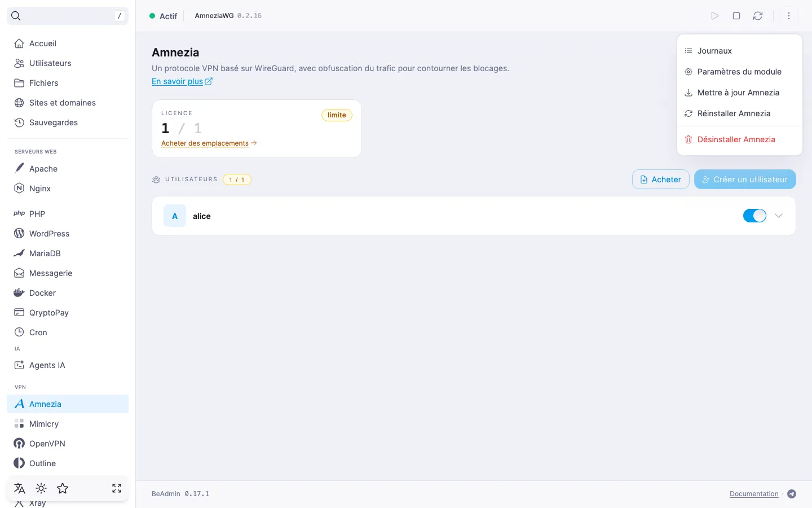Open Fichiers file manager

(x=68, y=83)
